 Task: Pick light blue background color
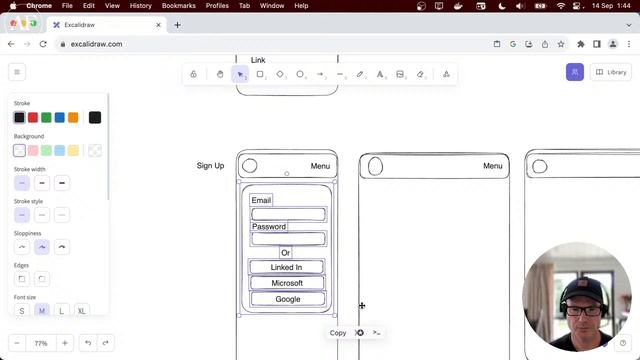tap(60, 151)
